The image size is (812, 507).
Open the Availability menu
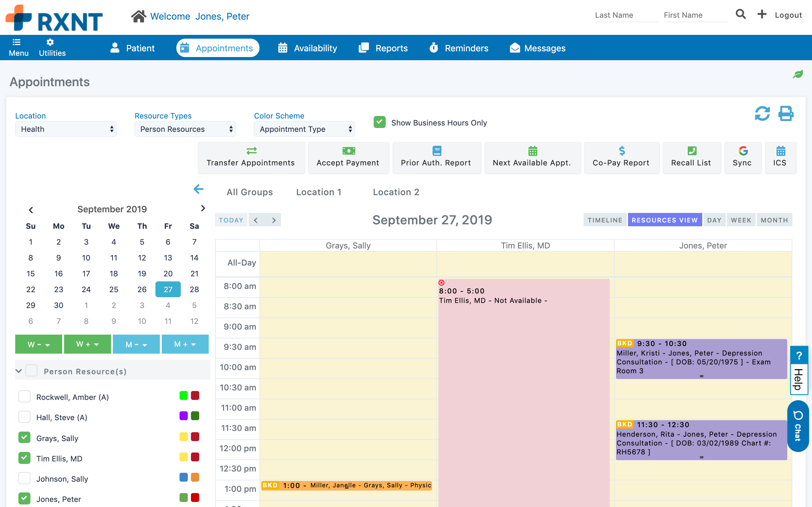[x=307, y=48]
